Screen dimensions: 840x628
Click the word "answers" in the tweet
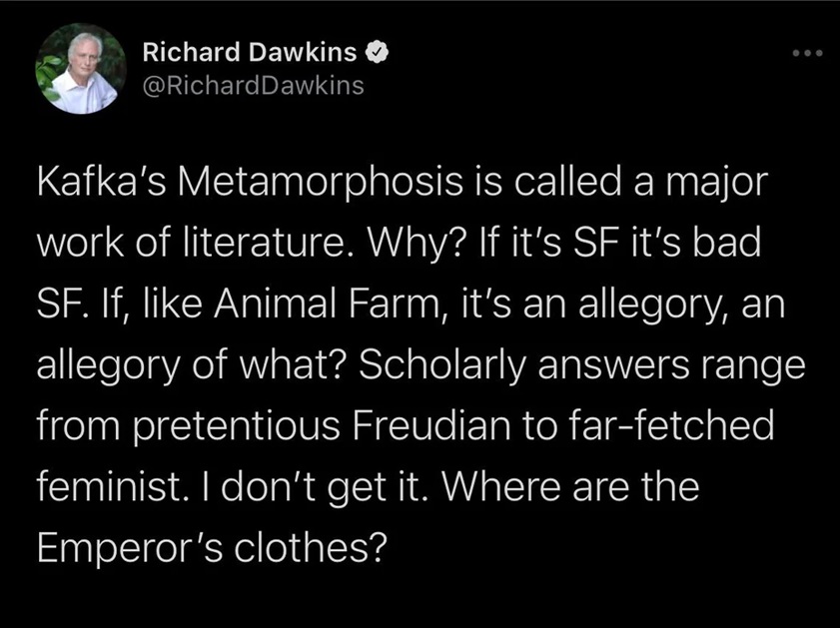tap(613, 365)
